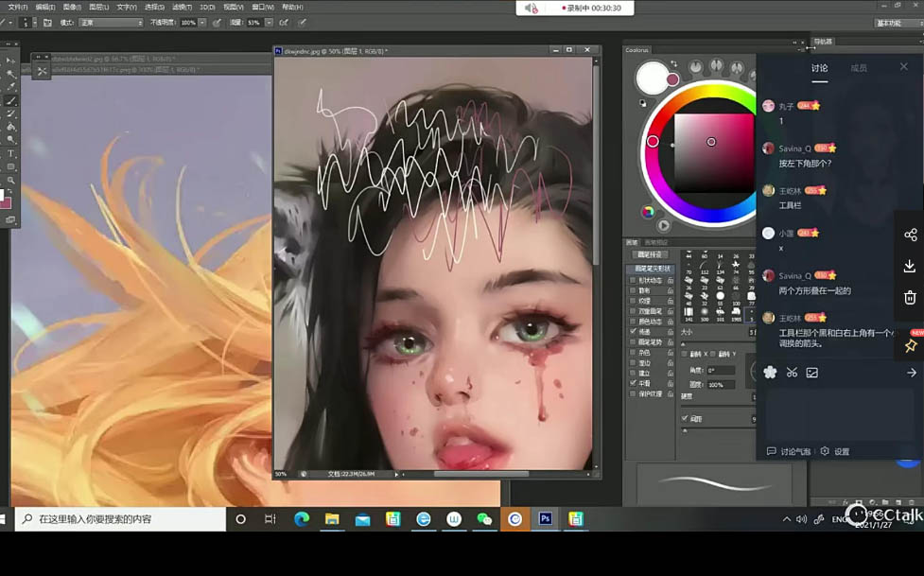The height and width of the screenshot is (576, 924).
Task: Open the 图像 menu
Action: [x=72, y=7]
